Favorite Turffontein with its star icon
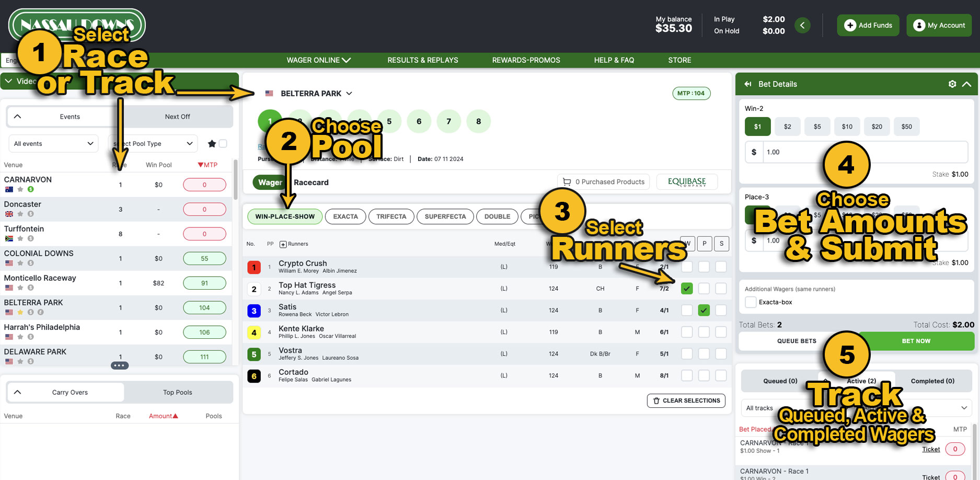This screenshot has width=980, height=480. (20, 238)
